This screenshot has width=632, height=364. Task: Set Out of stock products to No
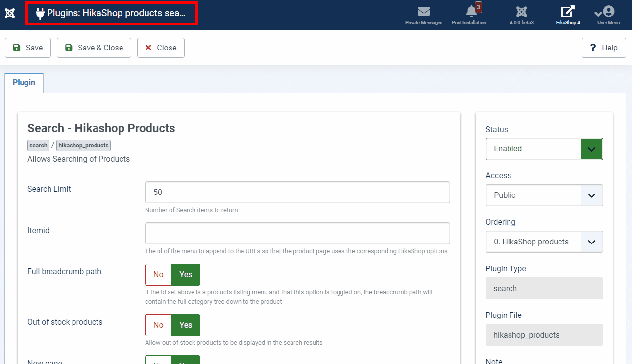(x=158, y=325)
